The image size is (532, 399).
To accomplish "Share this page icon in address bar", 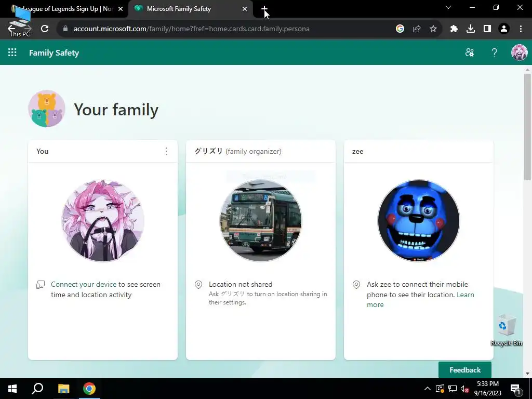I will [x=417, y=29].
